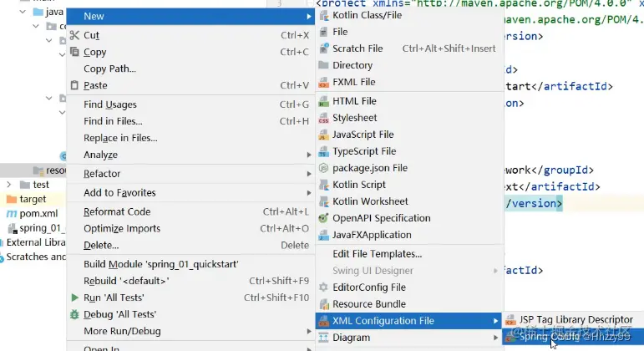
Task: Click the 'artifactId' closing tag after 'tart'
Action: (x=571, y=86)
